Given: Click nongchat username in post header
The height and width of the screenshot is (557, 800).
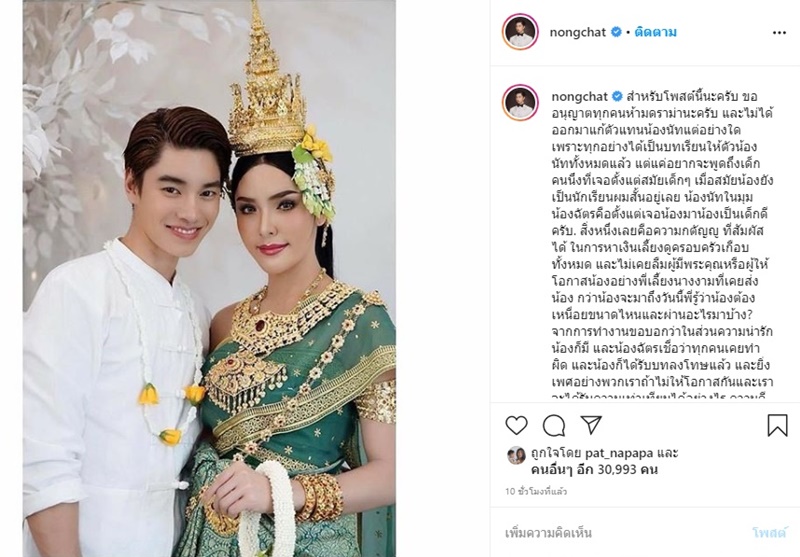Looking at the screenshot, I should coord(578,32).
